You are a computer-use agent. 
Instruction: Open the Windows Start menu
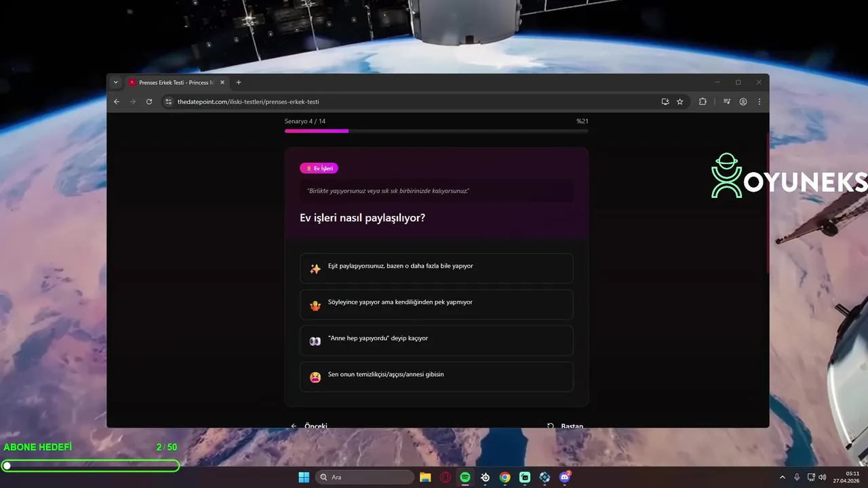pyautogui.click(x=304, y=477)
